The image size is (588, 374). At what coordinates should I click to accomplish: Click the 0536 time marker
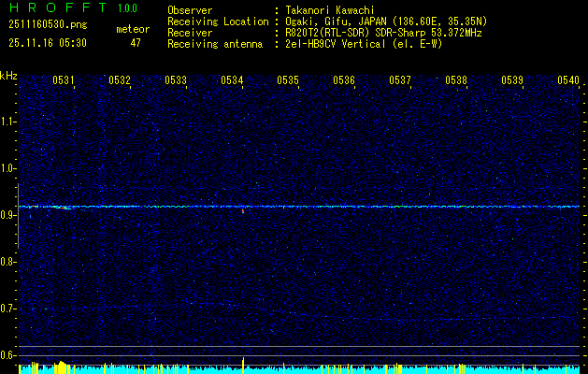click(344, 79)
